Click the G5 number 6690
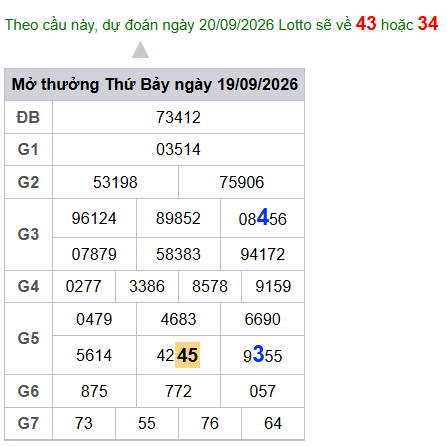The image size is (447, 446). point(263,319)
